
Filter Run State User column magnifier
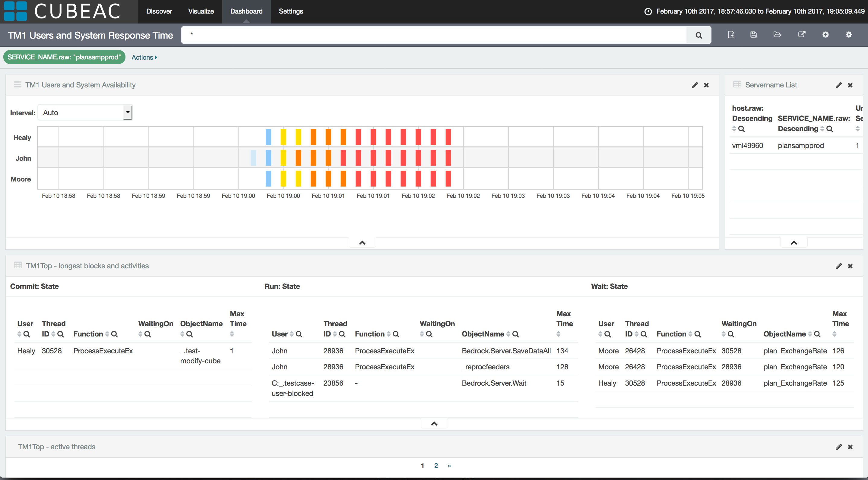tap(299, 334)
